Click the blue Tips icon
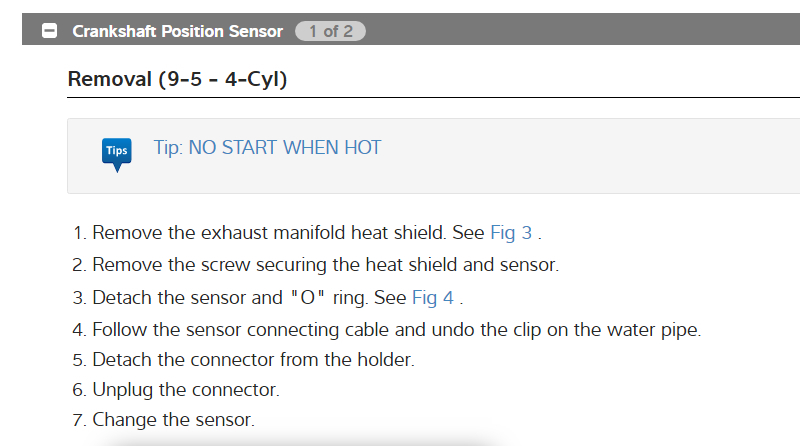 pyautogui.click(x=116, y=152)
